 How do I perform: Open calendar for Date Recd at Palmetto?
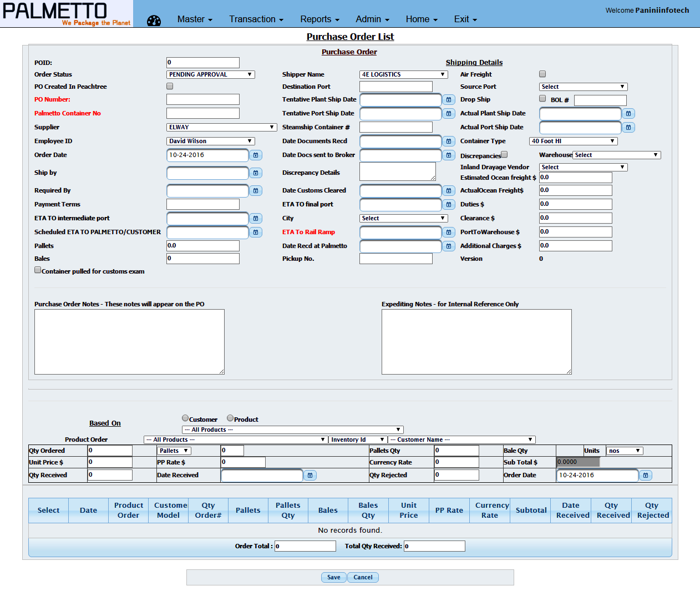(449, 246)
